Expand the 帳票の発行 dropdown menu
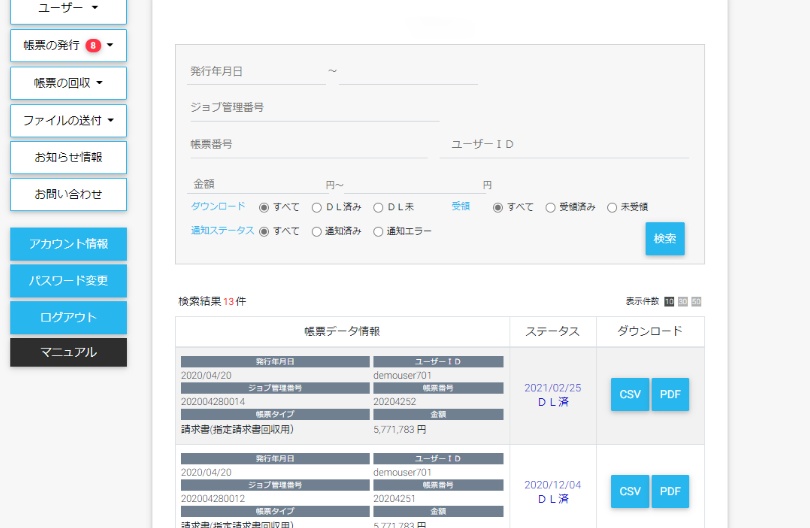Image resolution: width=810 pixels, height=528 pixels. (x=68, y=45)
